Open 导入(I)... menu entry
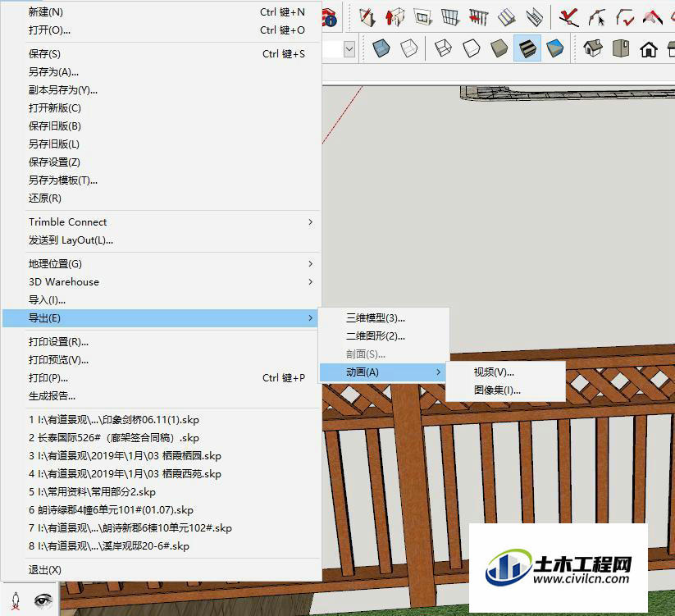 click(x=162, y=300)
